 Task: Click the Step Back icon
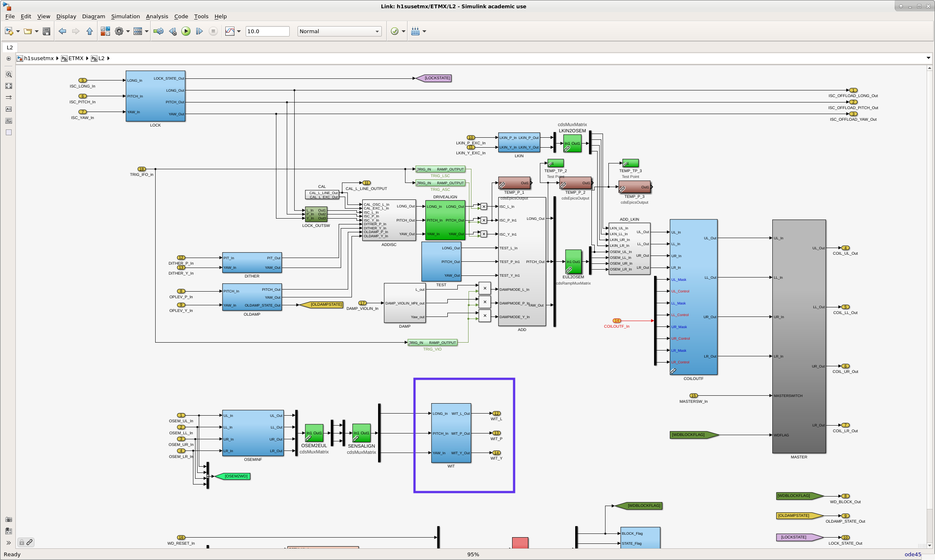click(173, 31)
